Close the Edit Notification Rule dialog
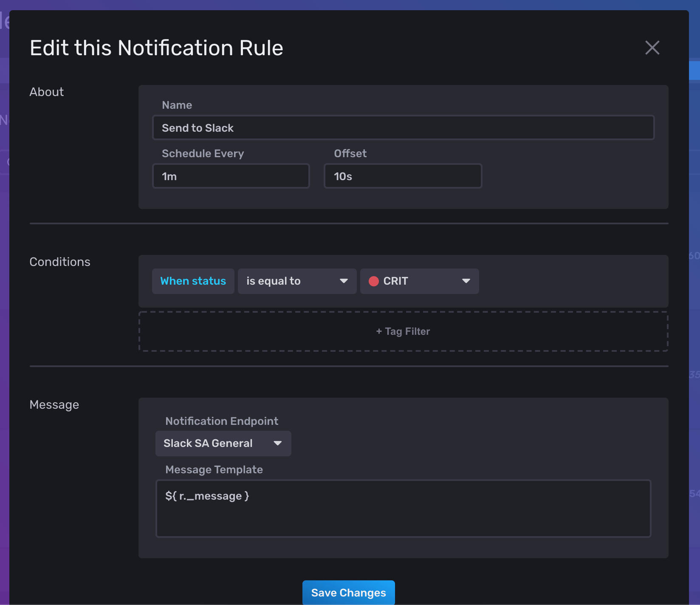 652,48
